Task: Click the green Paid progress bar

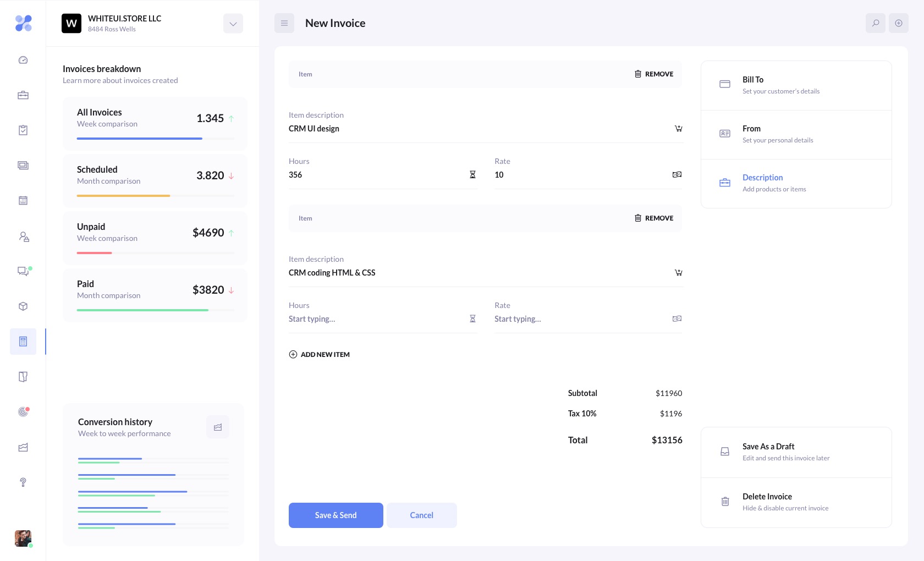Action: tap(143, 310)
